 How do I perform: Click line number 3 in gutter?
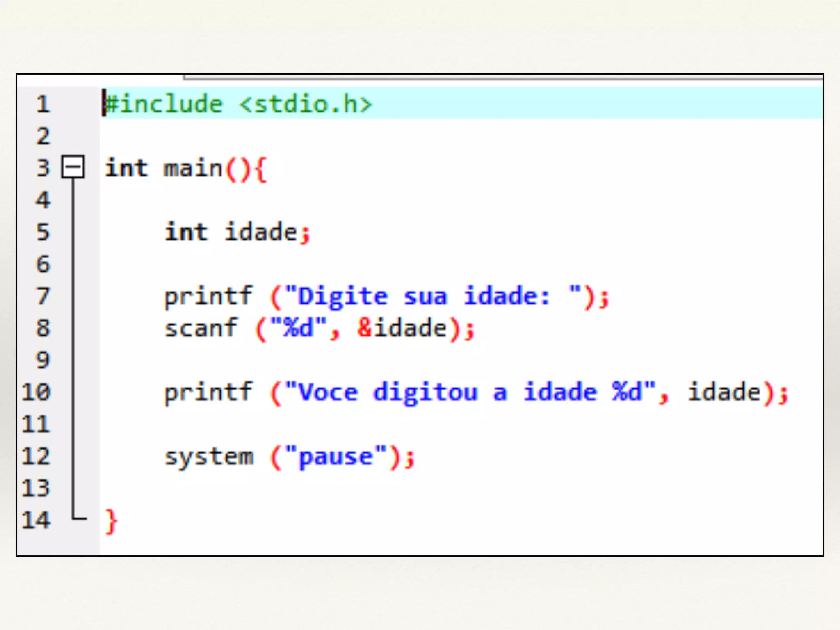(43, 168)
